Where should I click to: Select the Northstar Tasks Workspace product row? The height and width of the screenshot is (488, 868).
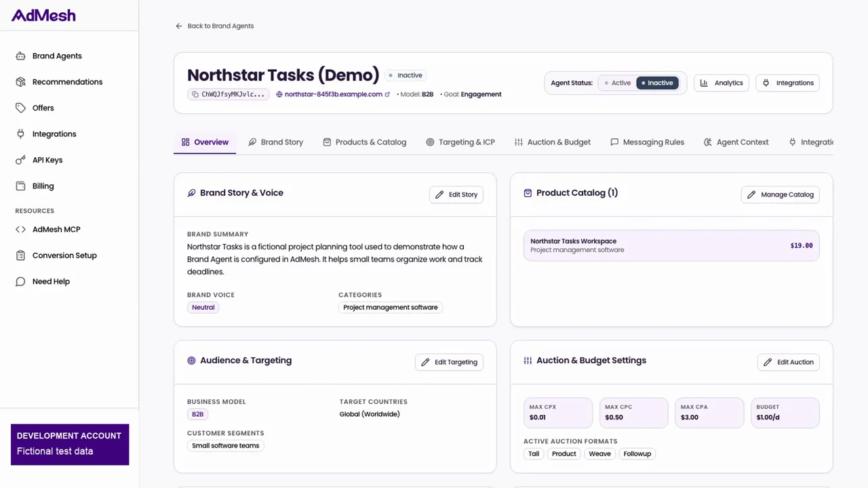(671, 245)
